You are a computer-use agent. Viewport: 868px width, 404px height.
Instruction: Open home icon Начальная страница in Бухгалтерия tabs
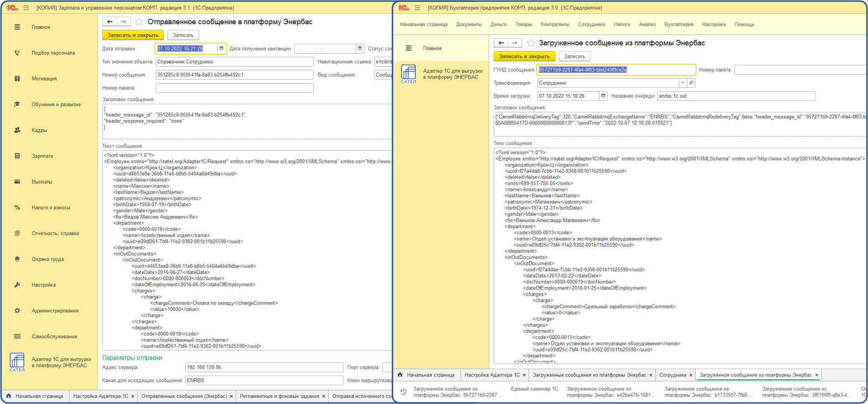400,375
